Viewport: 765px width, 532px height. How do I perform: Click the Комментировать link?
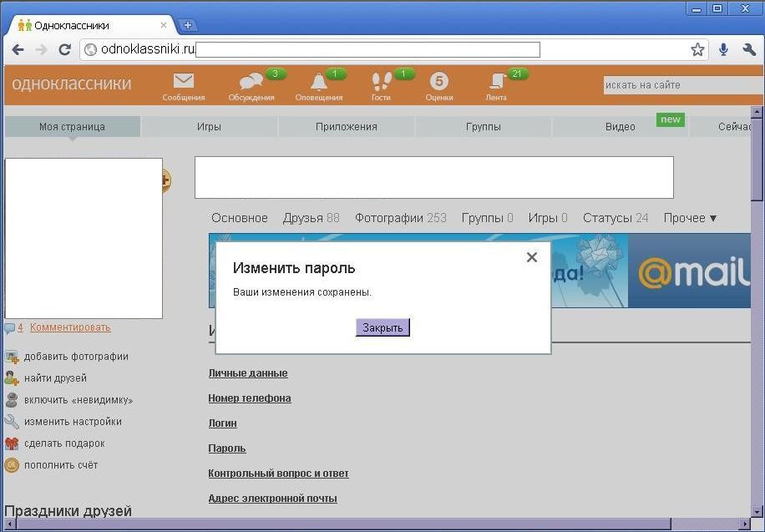tap(70, 327)
